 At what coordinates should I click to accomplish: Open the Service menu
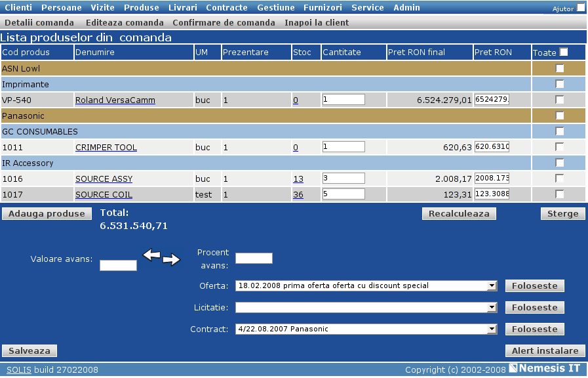coord(368,7)
